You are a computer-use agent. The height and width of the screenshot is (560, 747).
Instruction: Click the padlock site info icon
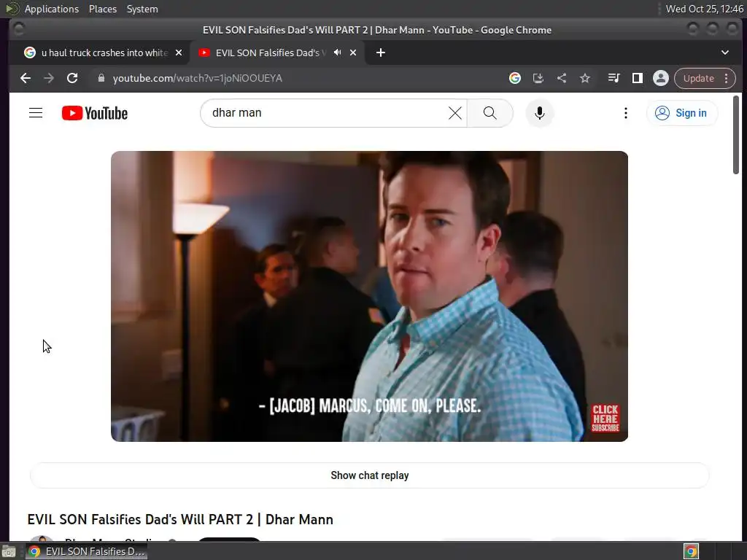(101, 78)
